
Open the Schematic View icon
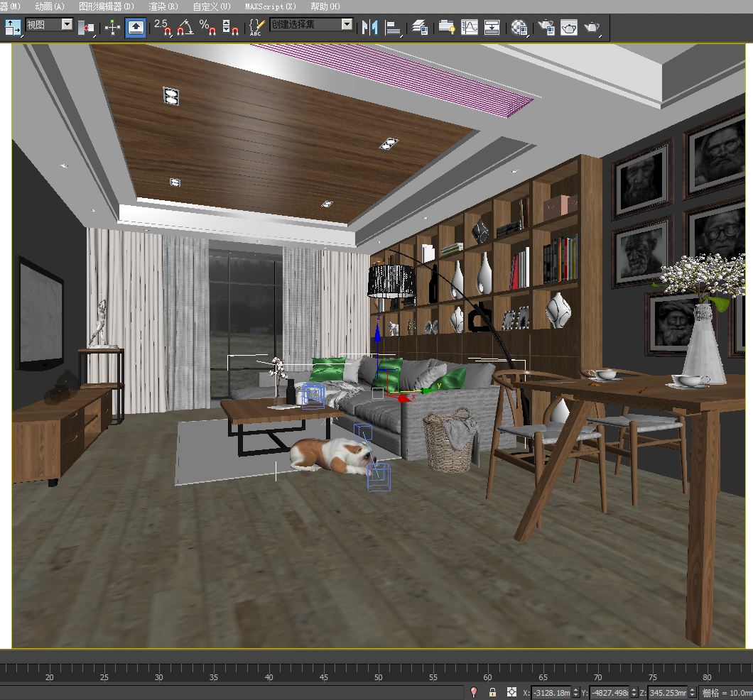click(492, 28)
